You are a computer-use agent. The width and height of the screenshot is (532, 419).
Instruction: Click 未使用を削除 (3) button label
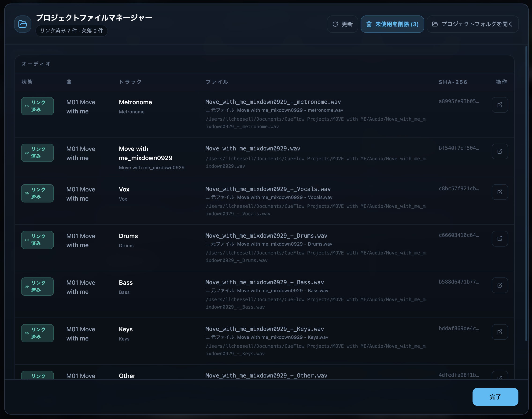click(x=397, y=24)
